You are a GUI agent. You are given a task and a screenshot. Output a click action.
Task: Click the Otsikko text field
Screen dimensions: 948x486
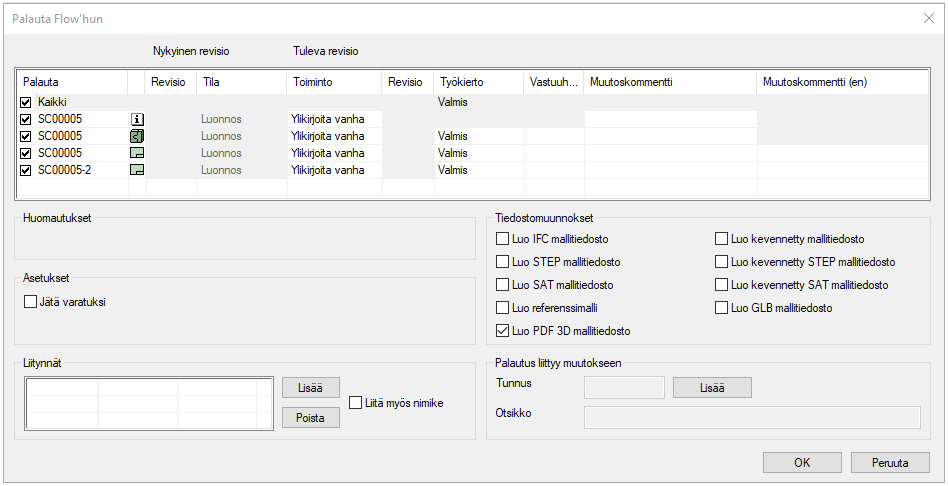pyautogui.click(x=752, y=417)
